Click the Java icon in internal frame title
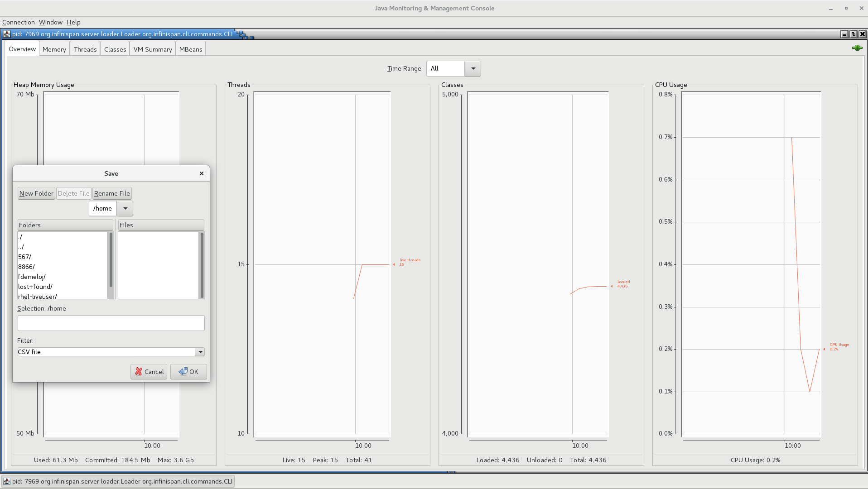 [7, 34]
